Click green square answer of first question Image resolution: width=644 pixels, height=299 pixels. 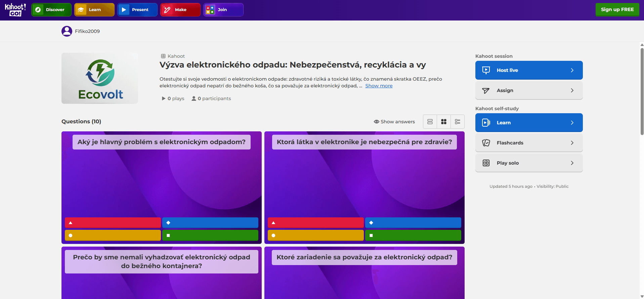pos(210,236)
